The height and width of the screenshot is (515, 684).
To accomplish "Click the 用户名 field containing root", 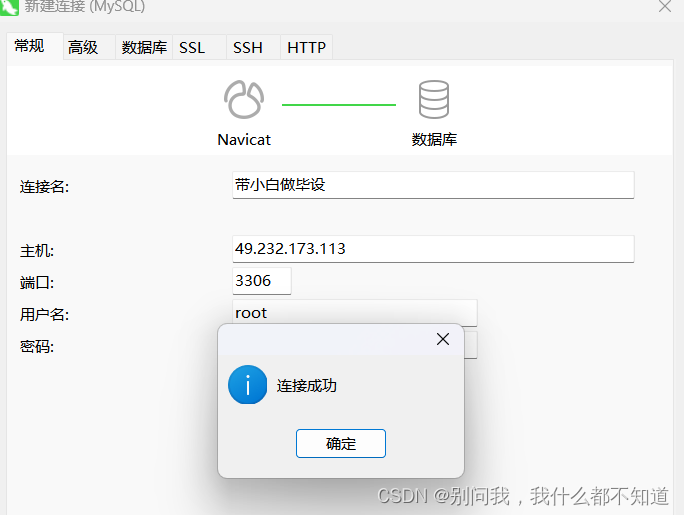I will (x=355, y=313).
